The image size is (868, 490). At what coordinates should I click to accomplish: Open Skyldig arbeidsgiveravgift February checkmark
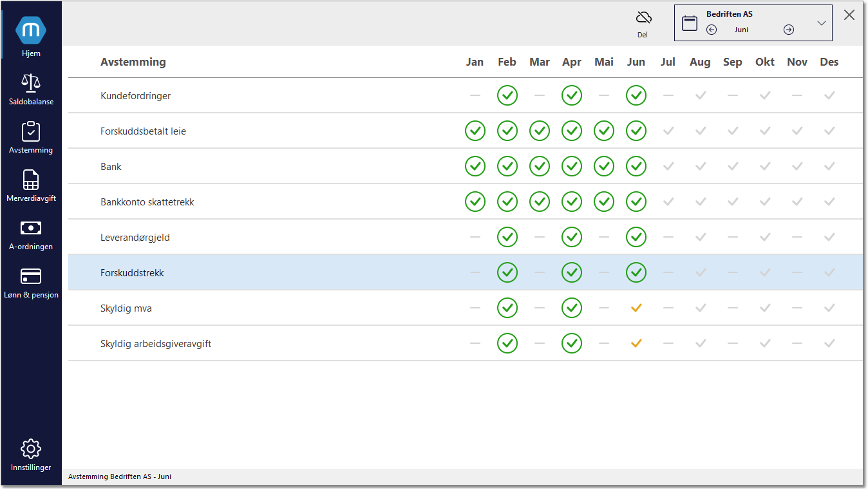(507, 343)
